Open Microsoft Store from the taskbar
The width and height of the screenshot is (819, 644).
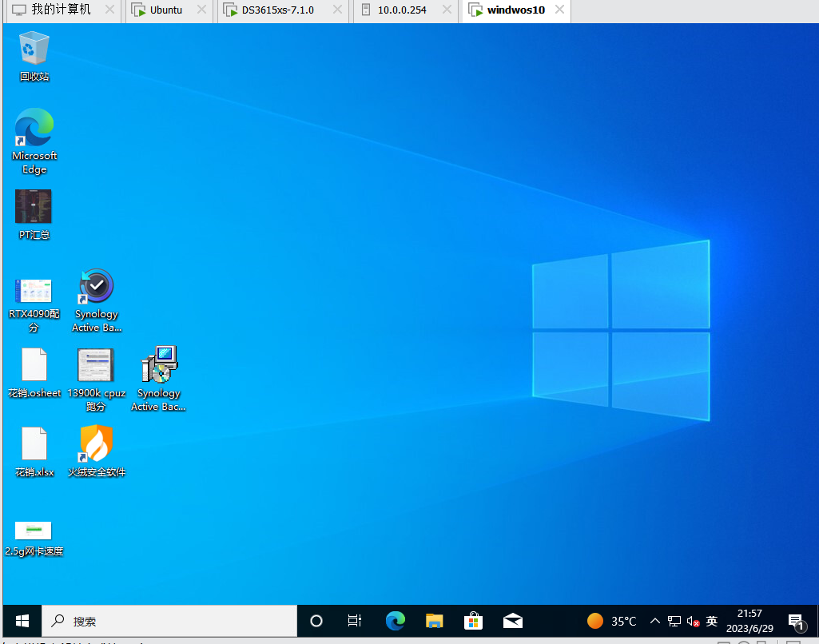tap(473, 621)
